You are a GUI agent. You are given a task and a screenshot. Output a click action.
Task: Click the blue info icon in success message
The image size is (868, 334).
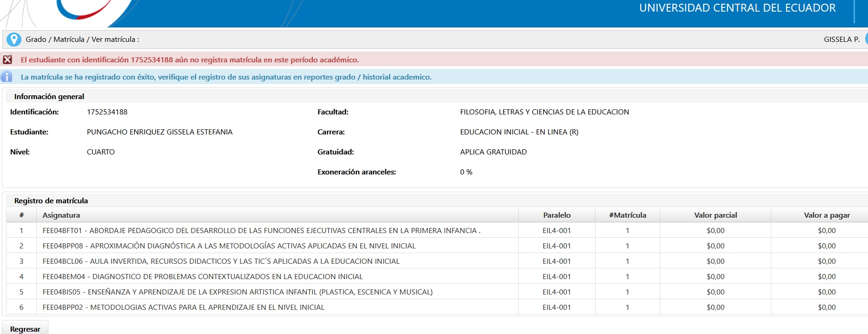click(7, 77)
